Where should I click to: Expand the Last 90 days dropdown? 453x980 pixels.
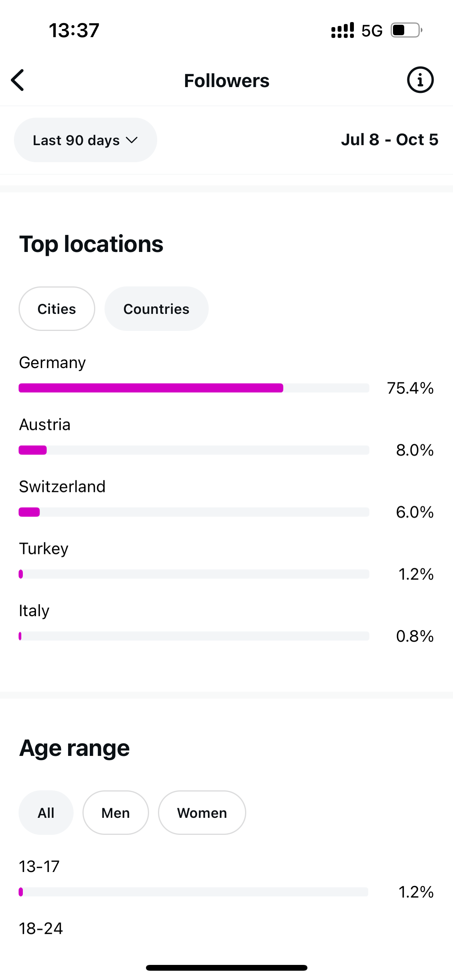(85, 140)
